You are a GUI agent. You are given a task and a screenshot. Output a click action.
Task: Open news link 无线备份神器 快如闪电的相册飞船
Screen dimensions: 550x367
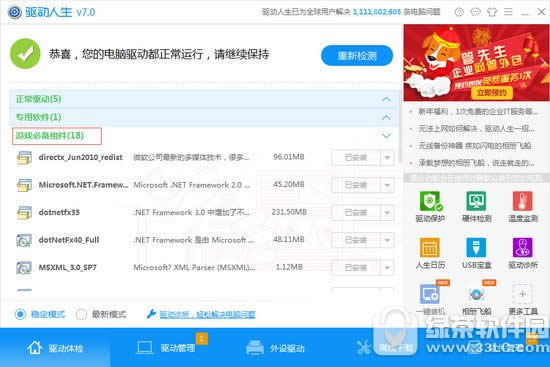point(475,146)
